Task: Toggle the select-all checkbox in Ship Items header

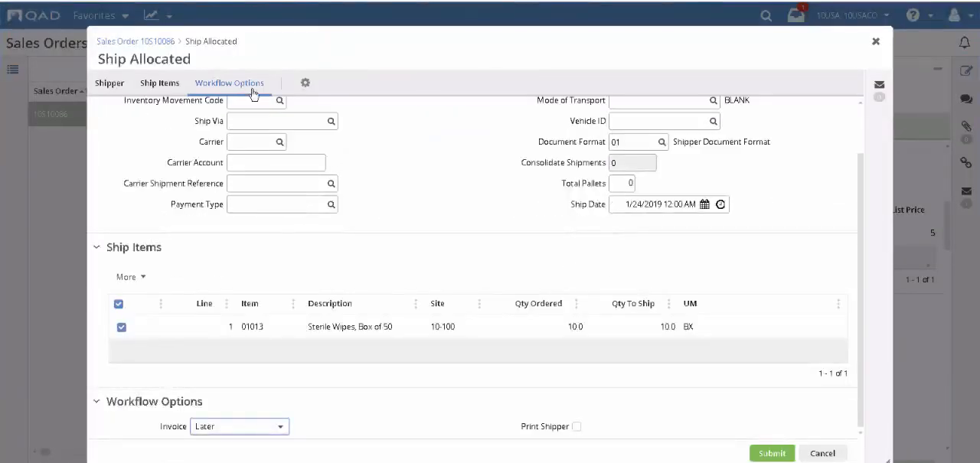Action: coord(119,304)
